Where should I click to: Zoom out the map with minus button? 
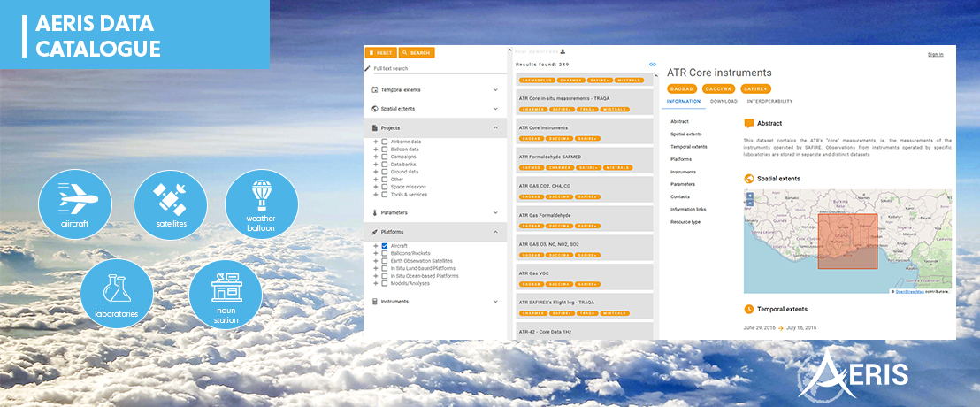coord(750,203)
